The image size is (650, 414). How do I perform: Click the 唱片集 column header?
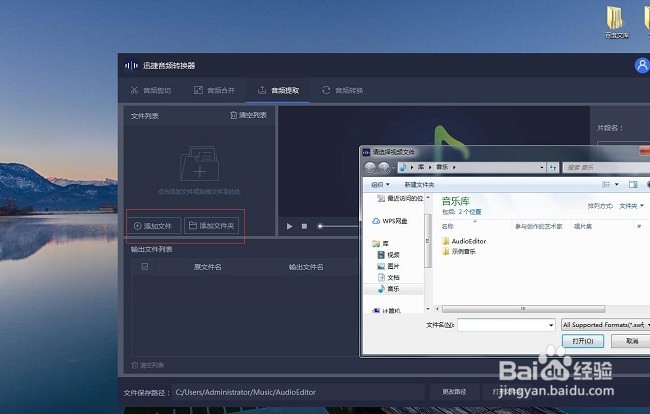coord(583,226)
